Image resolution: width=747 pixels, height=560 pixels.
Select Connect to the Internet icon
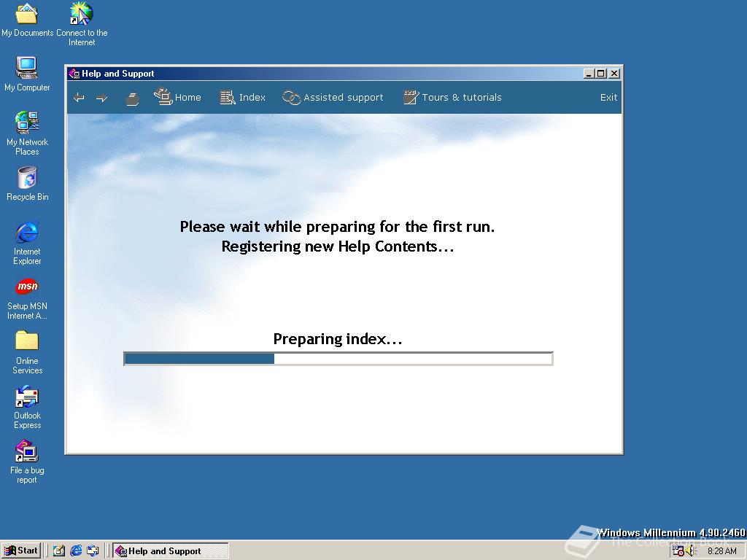(82, 24)
